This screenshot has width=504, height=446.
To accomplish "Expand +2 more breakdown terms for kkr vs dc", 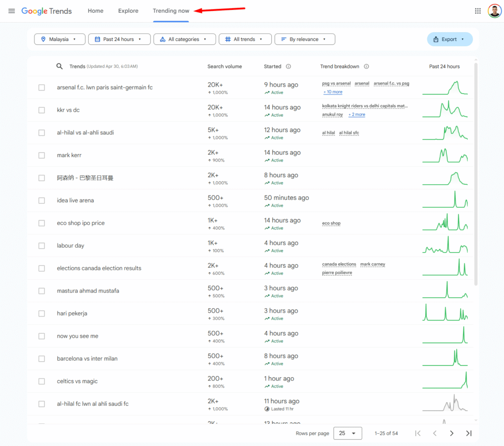I will 357,115.
